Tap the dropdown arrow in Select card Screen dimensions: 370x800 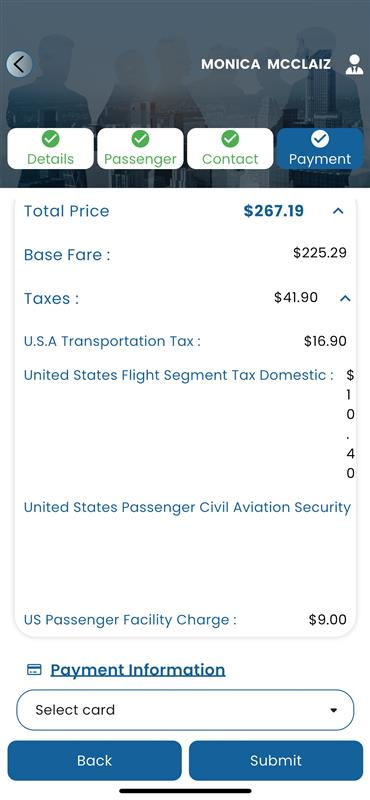point(334,710)
